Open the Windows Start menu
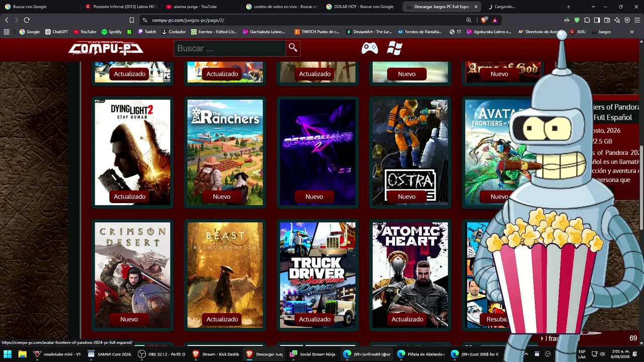Image resolution: width=644 pixels, height=362 pixels. click(x=8, y=354)
